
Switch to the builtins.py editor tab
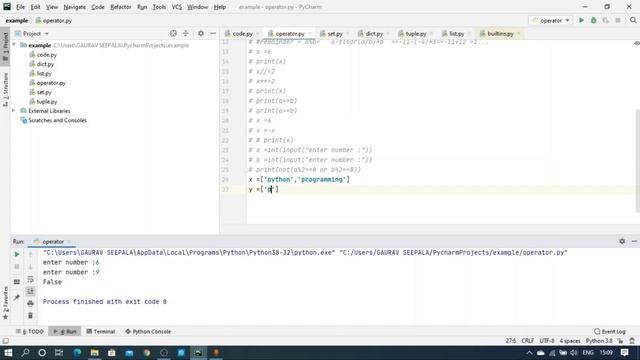[x=500, y=33]
